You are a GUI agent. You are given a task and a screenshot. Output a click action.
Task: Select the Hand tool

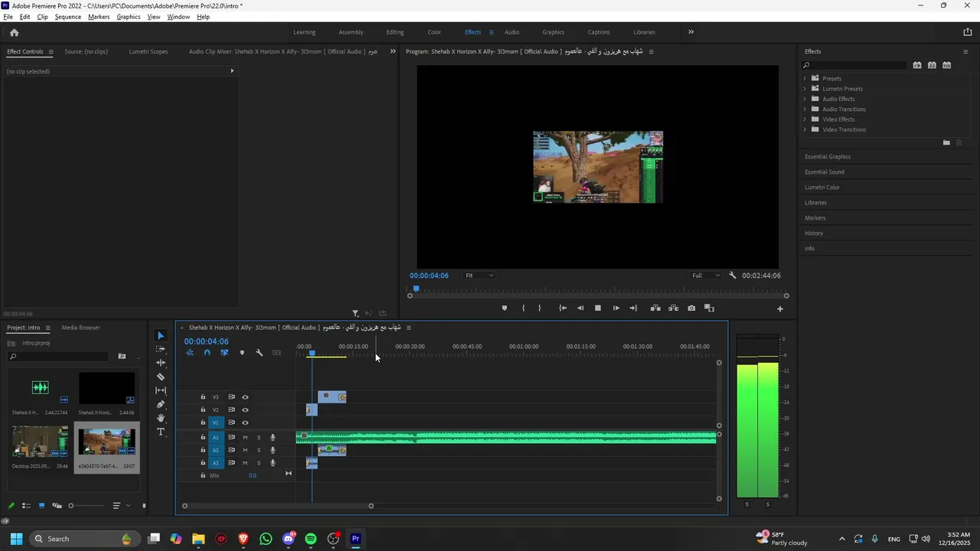tap(161, 418)
